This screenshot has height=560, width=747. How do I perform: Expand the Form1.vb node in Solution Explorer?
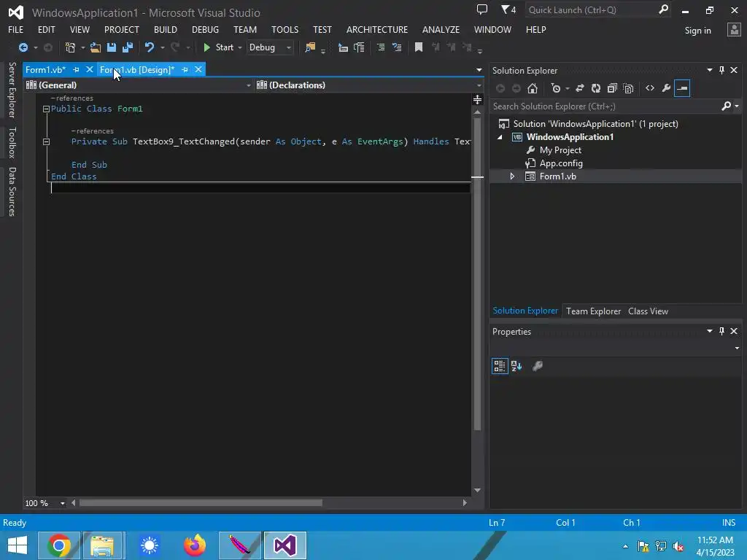(x=512, y=176)
